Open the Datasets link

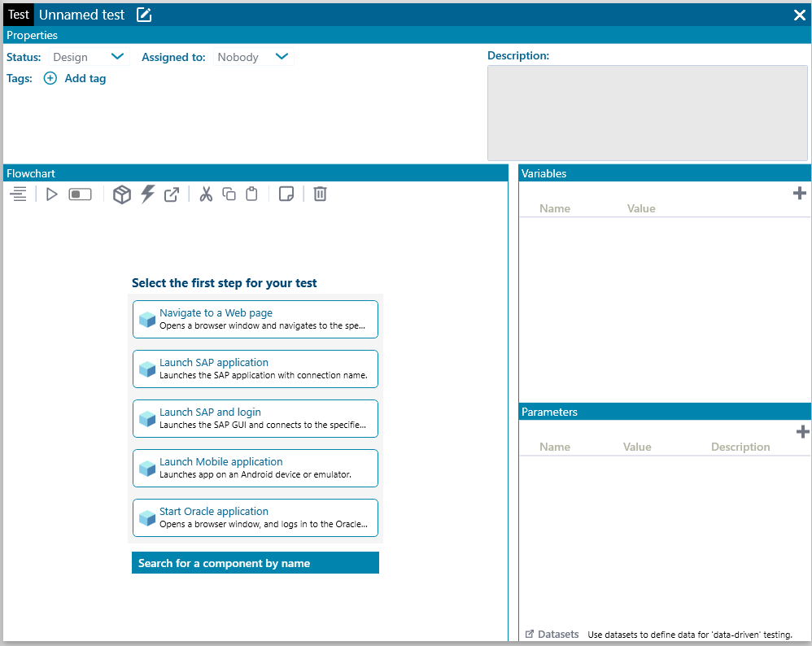(x=558, y=634)
